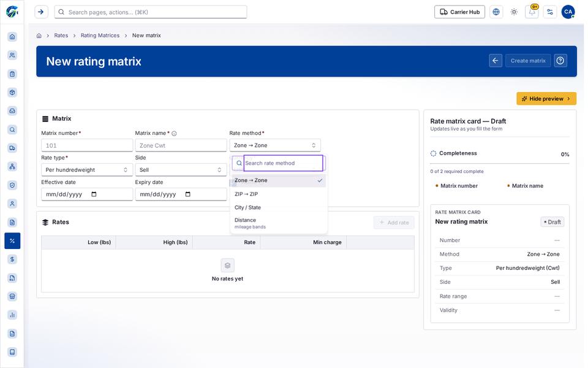This screenshot has height=368, width=588.
Task: Open the network hierarchy sidebar icon
Action: click(x=12, y=166)
